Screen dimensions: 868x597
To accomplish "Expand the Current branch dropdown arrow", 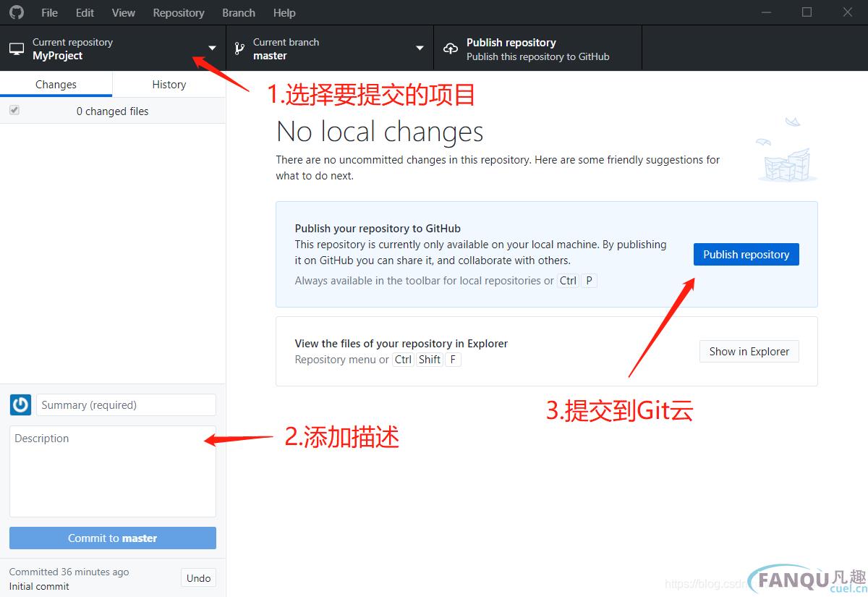I will coord(420,48).
